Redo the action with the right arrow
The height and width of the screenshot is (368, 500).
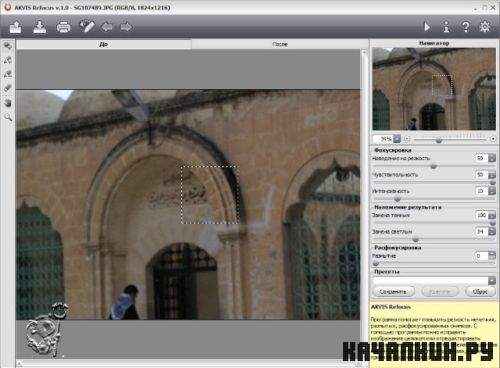coord(127,26)
